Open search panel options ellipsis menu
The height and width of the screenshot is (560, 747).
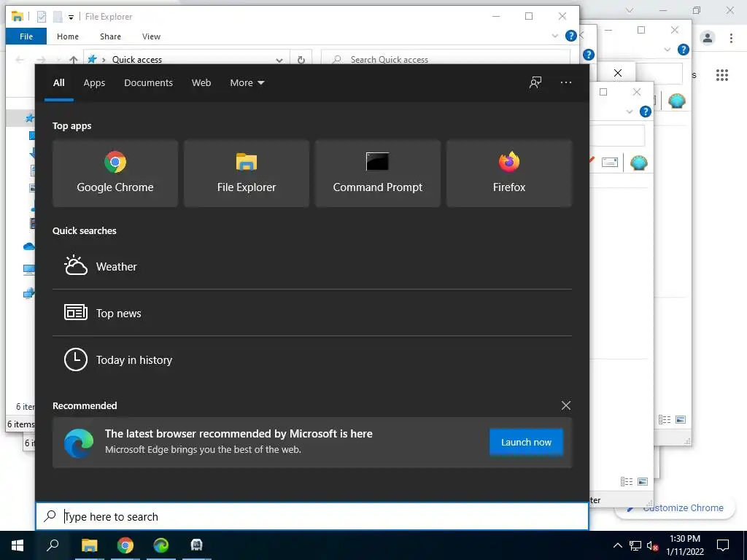pos(566,82)
